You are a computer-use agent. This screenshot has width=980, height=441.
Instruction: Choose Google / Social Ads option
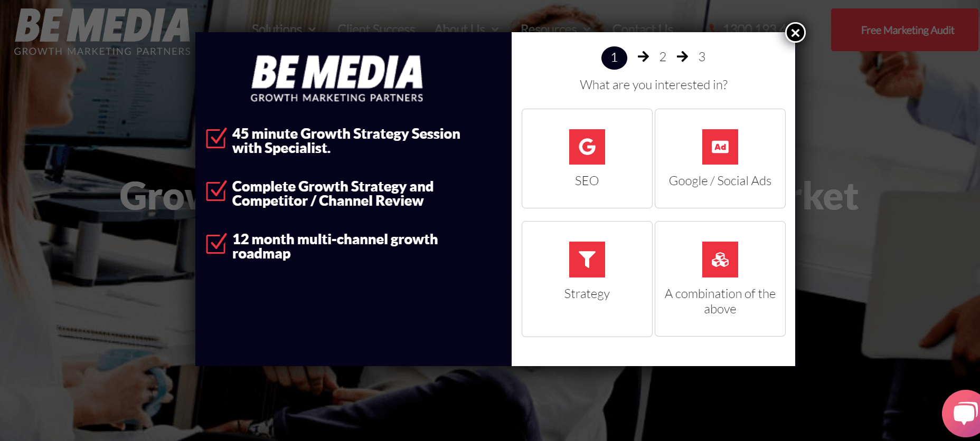tap(720, 158)
